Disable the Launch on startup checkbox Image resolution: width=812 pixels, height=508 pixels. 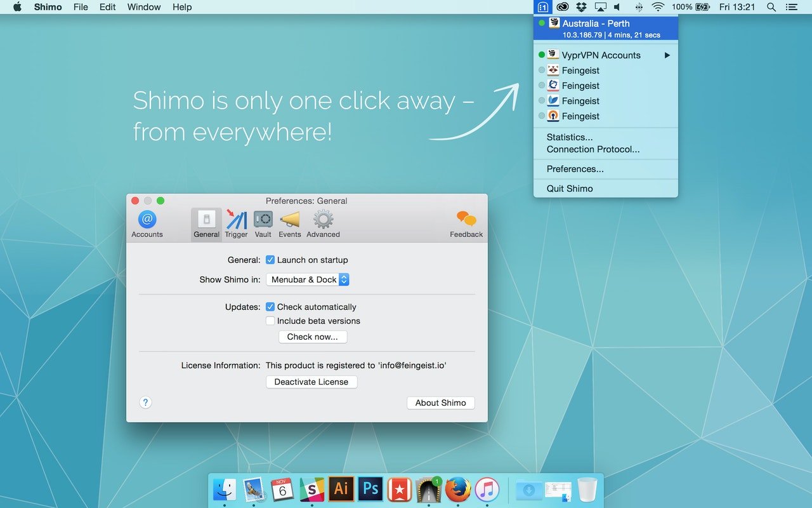click(270, 260)
